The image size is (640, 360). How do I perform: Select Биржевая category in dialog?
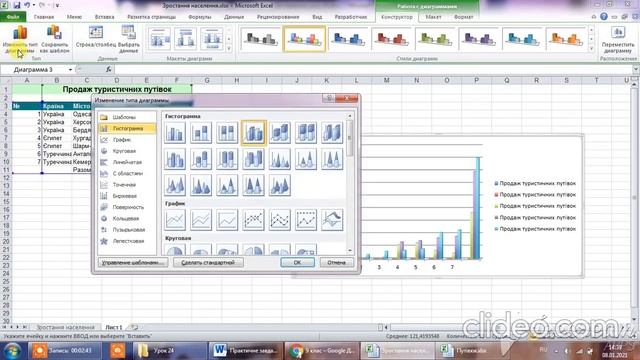(127, 196)
